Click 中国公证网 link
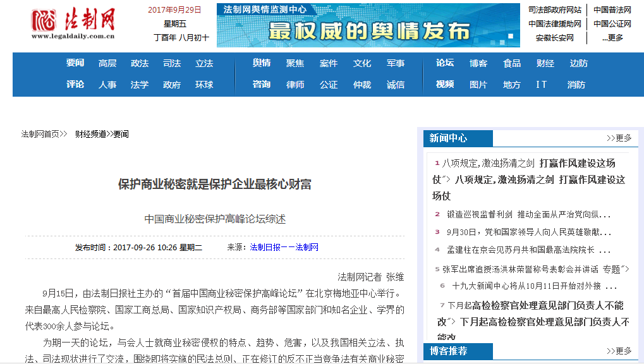Screen dimensions: 644x364 point(612,23)
